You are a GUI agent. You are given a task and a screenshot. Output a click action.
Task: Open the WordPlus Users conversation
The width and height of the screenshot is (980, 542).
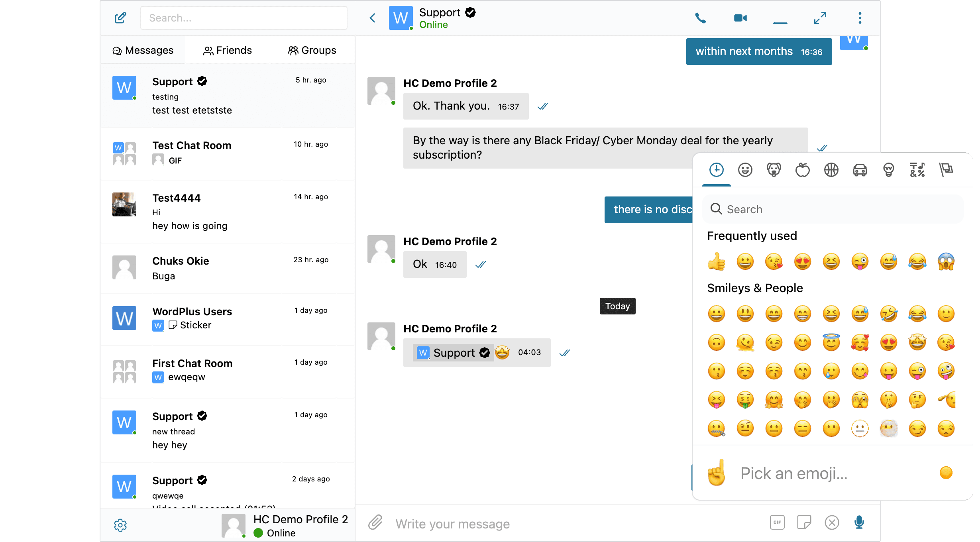[228, 320]
